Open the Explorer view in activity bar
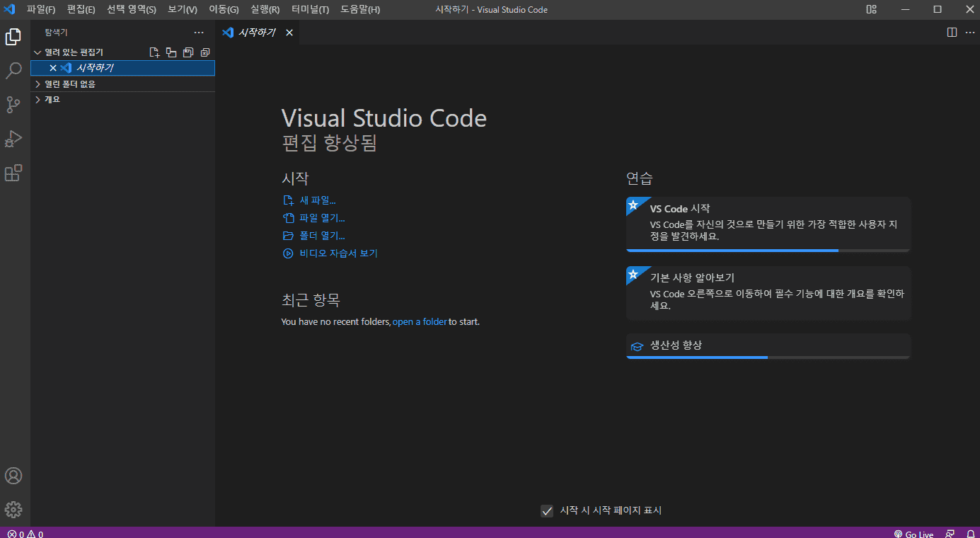 13,37
